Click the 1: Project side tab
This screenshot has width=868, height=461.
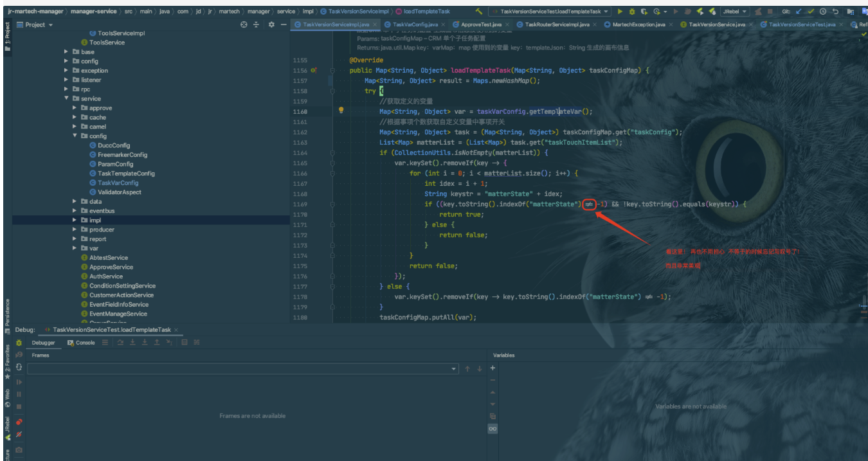tap(8, 37)
